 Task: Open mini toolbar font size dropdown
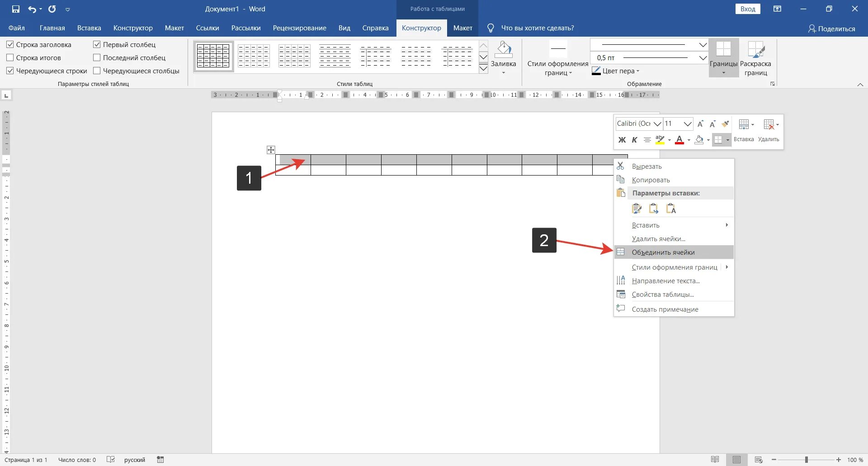pyautogui.click(x=687, y=124)
